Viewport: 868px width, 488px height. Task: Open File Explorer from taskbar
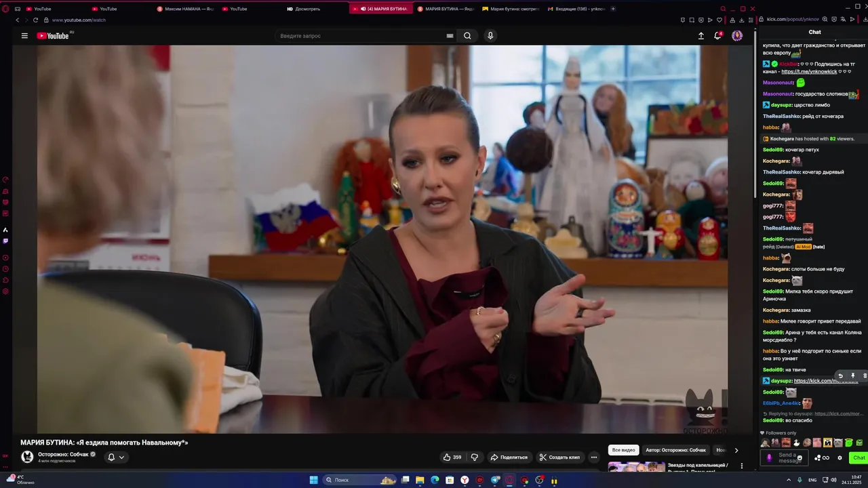pyautogui.click(x=420, y=480)
